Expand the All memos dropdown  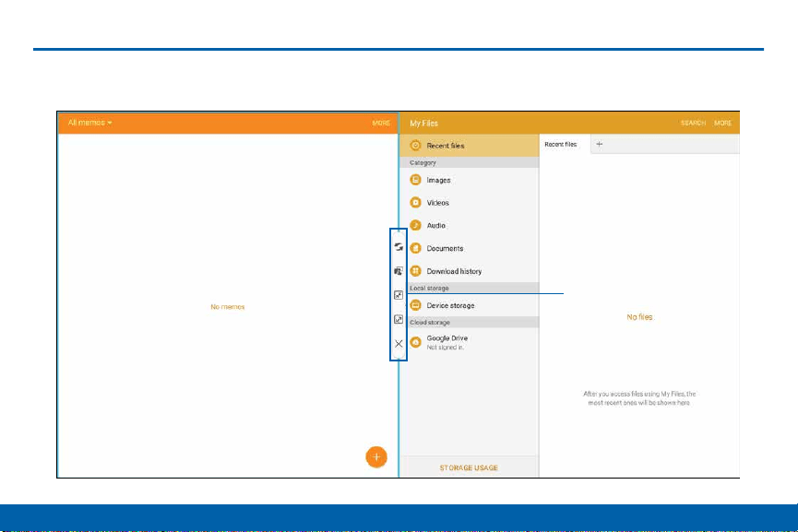point(89,123)
